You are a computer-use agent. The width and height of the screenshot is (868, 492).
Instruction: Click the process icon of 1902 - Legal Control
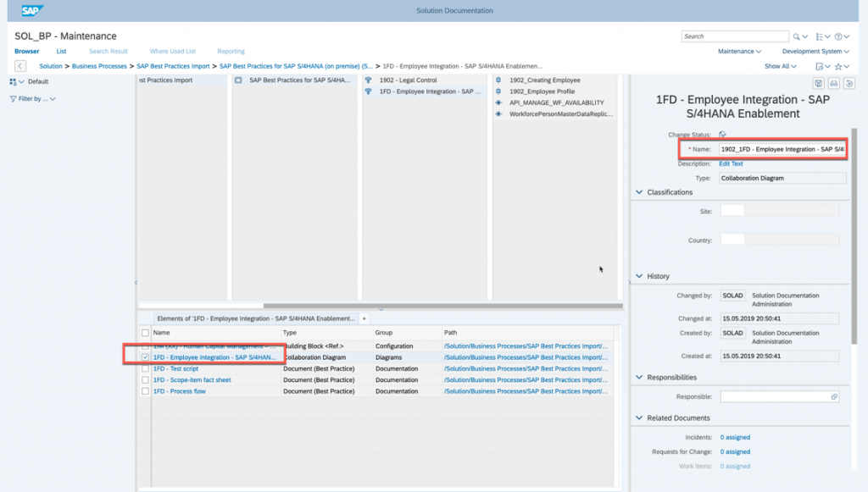[x=368, y=80]
